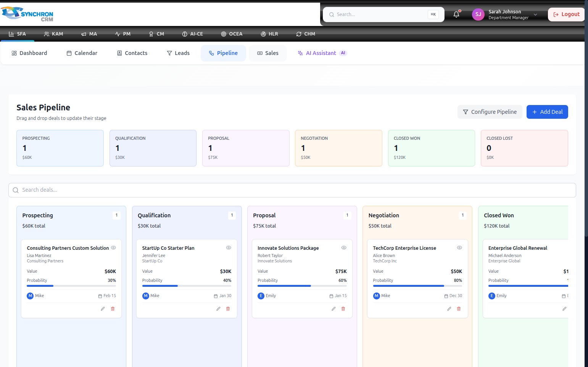
Task: Edit the Enterprise Global Renewal deal
Action: (564, 309)
